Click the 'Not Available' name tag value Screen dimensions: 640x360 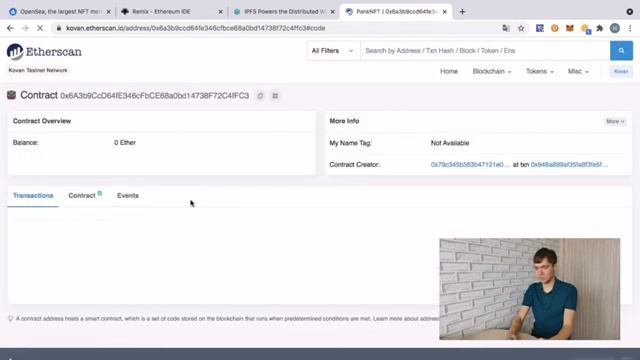click(450, 143)
